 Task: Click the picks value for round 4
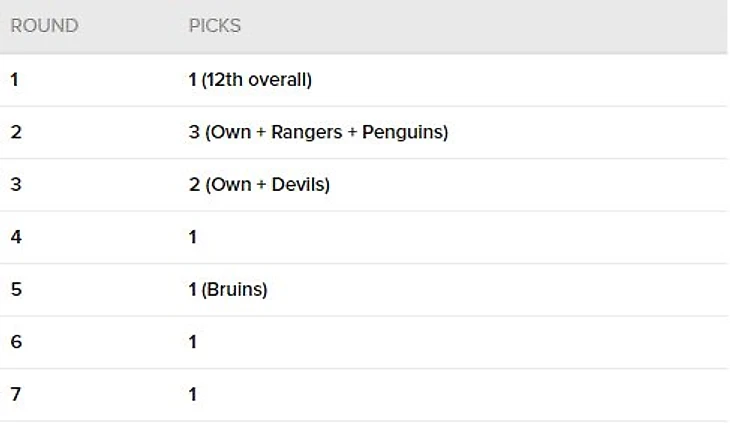pos(193,237)
